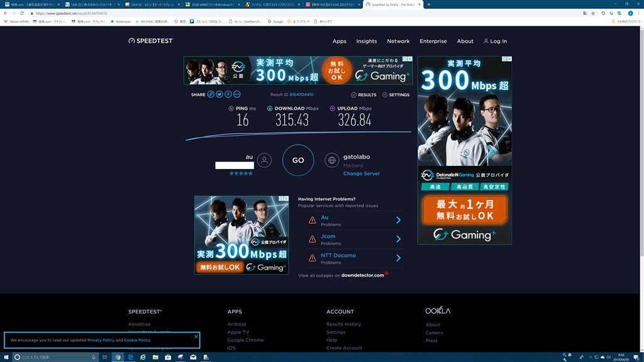
Task: Open the Chrome three-dot menu
Action: click(639, 13)
